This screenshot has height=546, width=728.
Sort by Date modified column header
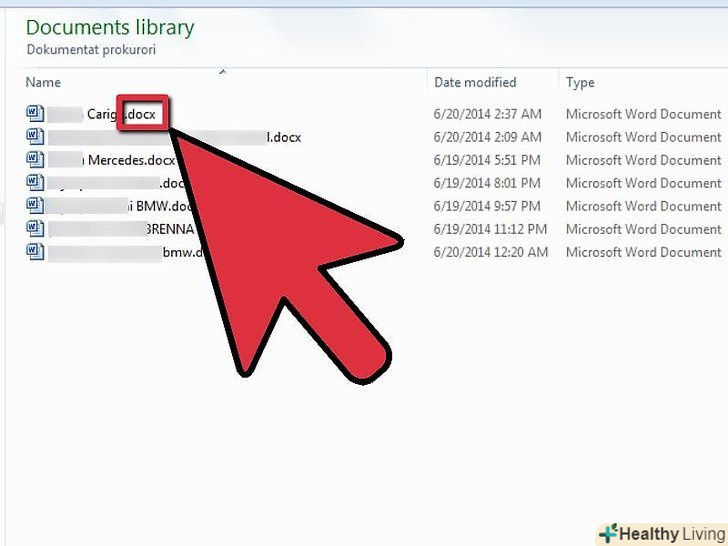pyautogui.click(x=475, y=82)
